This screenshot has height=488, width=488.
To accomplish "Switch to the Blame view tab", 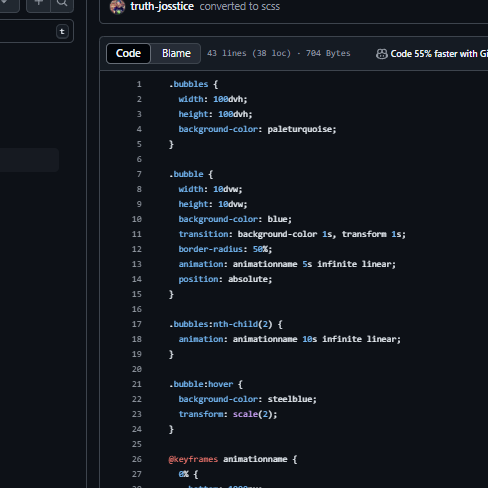I will pos(176,53).
